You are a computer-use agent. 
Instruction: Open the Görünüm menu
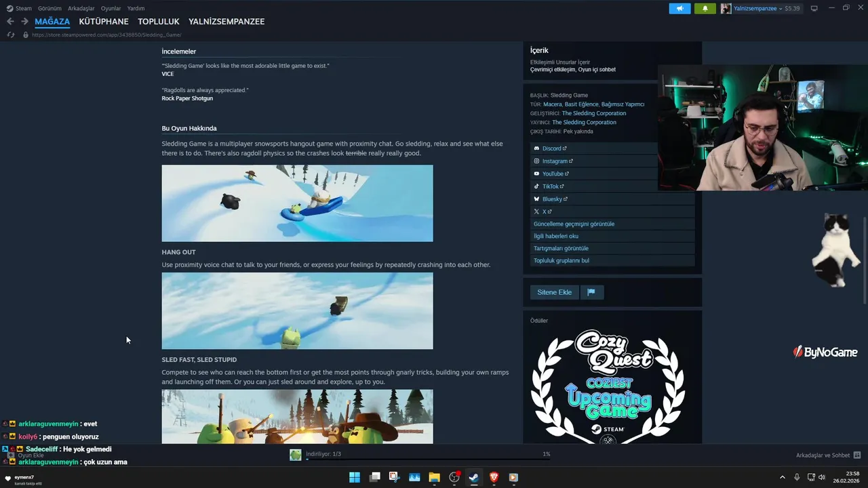coord(50,8)
